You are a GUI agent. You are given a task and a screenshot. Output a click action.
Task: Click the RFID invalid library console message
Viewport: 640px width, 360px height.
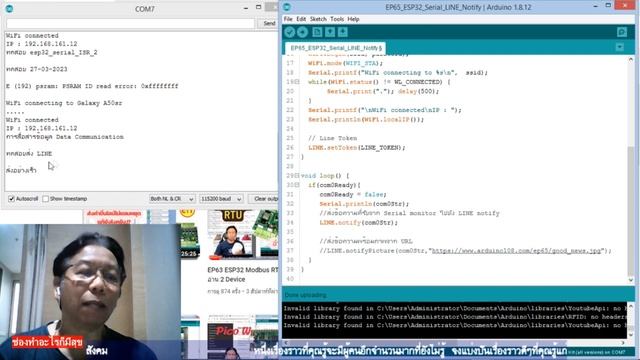[x=455, y=317]
